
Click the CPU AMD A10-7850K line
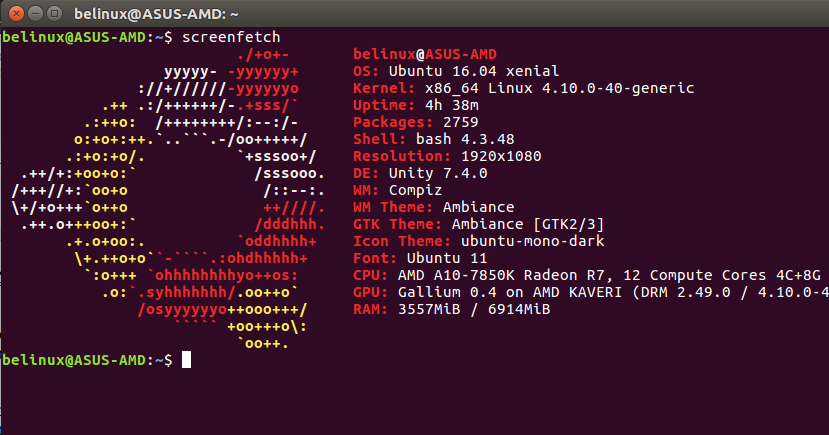[587, 275]
